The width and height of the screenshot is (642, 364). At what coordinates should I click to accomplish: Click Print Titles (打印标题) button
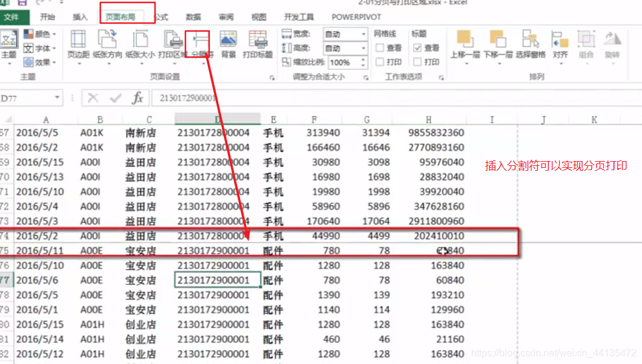(258, 44)
